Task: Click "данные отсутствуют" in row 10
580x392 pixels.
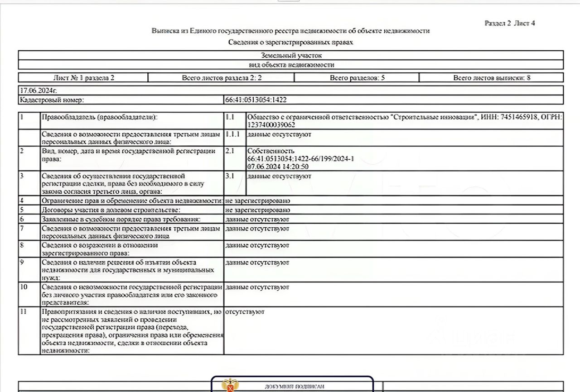Action: pyautogui.click(x=257, y=287)
